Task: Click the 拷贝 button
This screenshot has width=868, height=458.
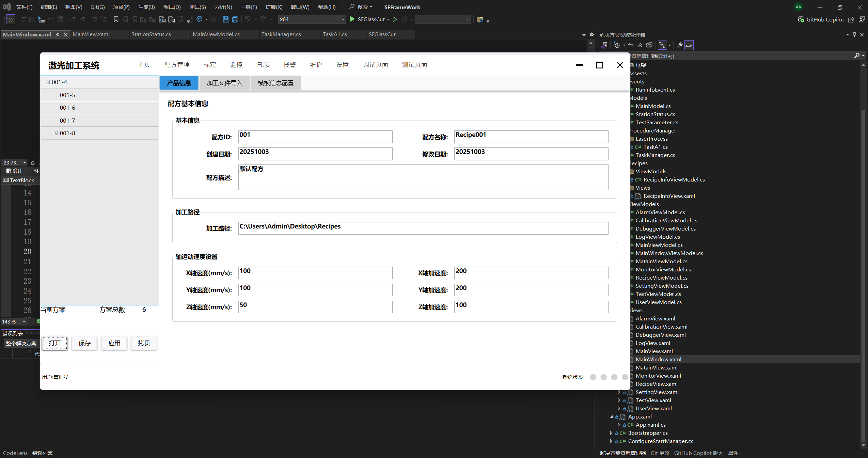Action: 144,343
